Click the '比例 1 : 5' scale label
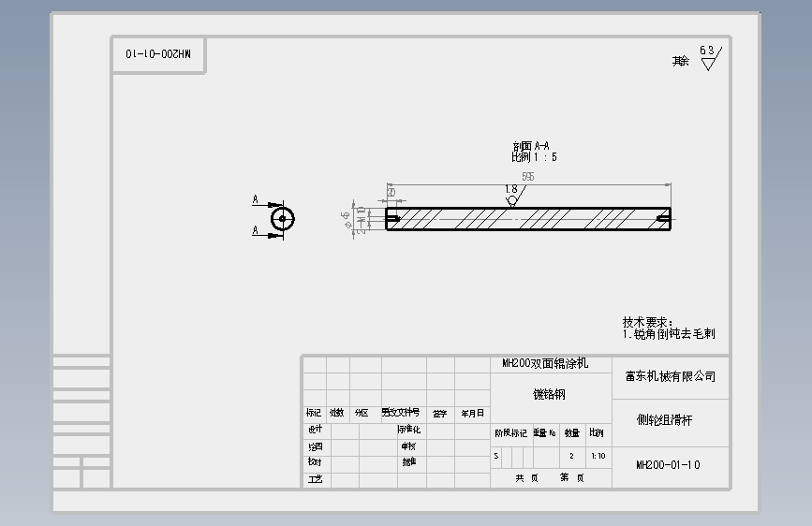 click(x=534, y=157)
